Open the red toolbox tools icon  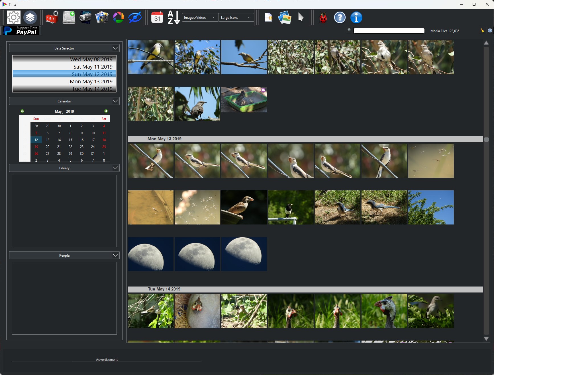click(52, 18)
